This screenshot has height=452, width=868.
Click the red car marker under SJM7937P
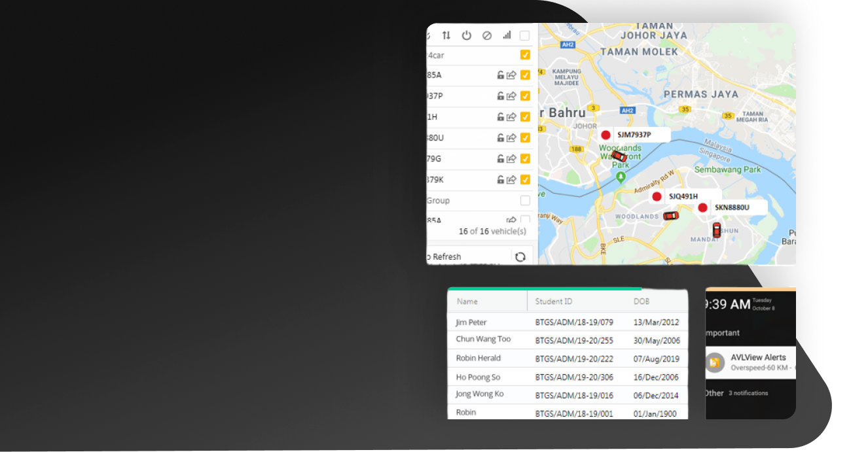click(x=619, y=156)
